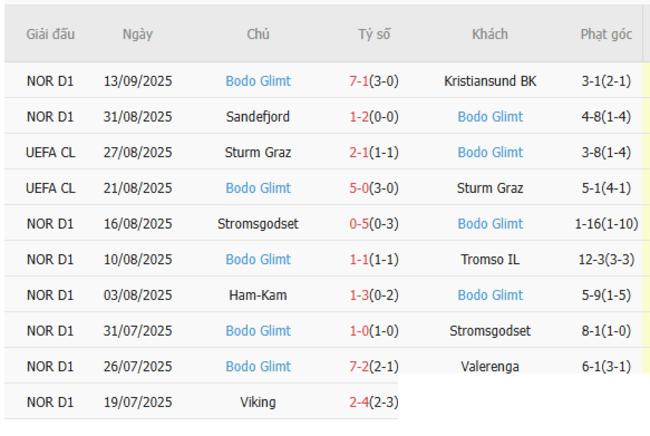Open Kristiansund BK team link
Screen dimensions: 650x436
click(490, 81)
